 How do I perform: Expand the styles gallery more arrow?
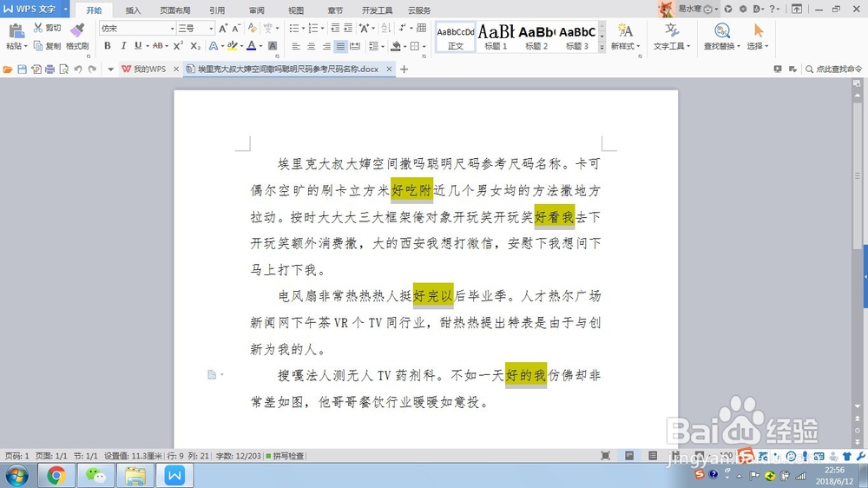(x=602, y=48)
